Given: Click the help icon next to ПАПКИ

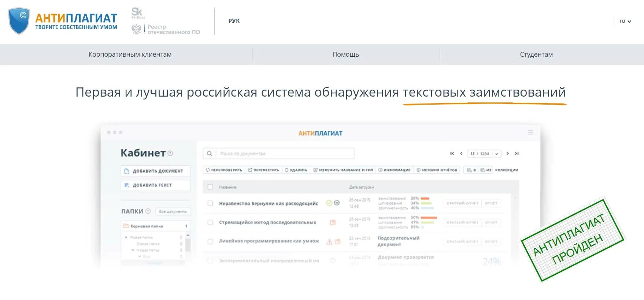Looking at the screenshot, I should point(148,211).
